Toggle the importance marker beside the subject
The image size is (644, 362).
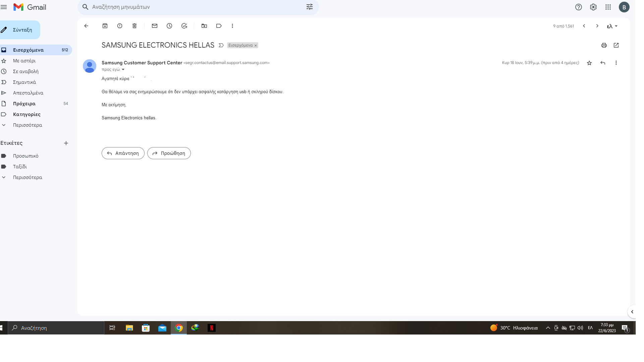point(221,45)
